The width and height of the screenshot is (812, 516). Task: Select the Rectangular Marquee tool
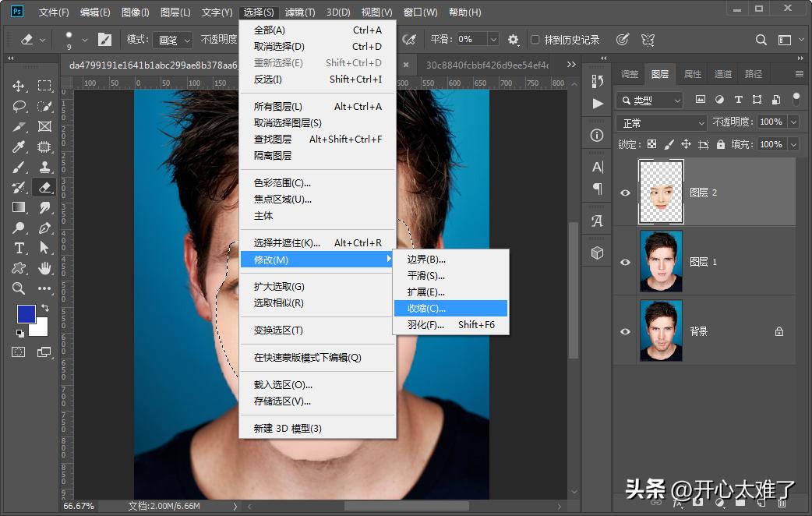(x=44, y=86)
